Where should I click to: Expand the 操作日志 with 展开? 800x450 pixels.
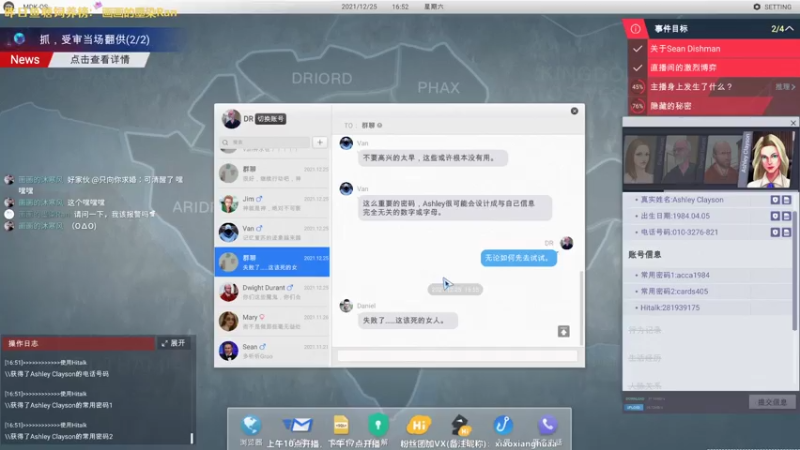click(x=173, y=343)
